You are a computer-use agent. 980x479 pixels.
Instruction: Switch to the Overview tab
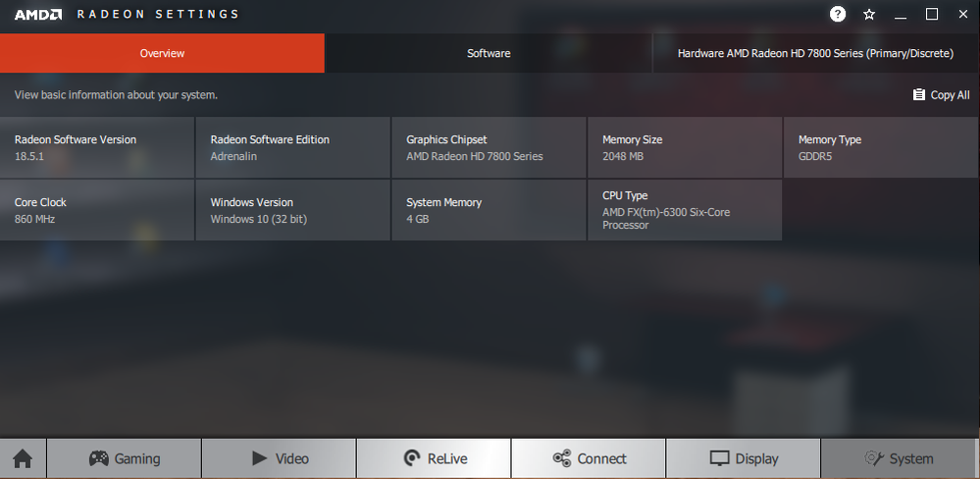click(x=162, y=53)
